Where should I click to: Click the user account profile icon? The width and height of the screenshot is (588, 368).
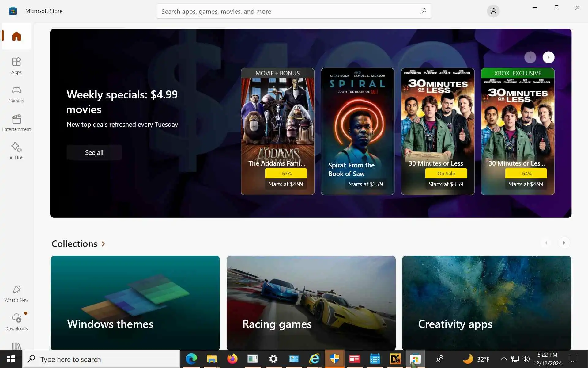pos(493,11)
